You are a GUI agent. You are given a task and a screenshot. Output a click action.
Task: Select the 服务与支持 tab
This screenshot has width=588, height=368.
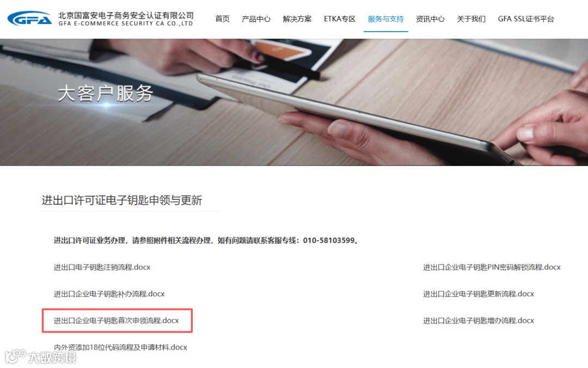[385, 19]
